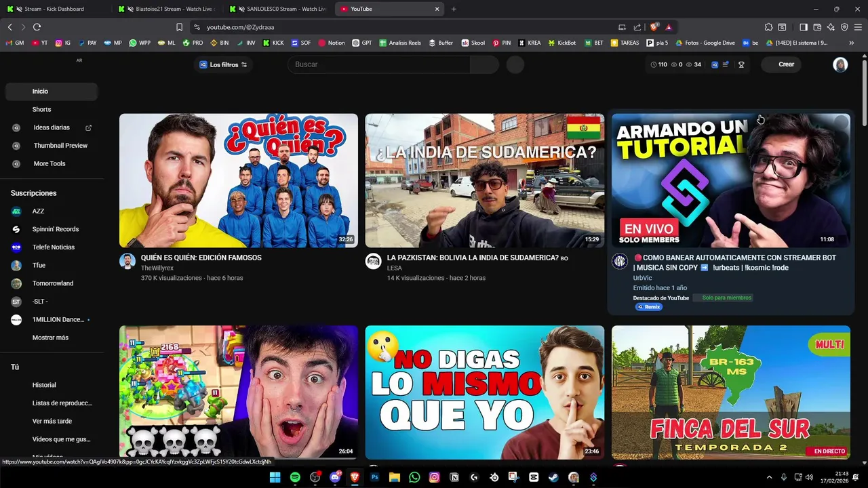This screenshot has width=868, height=488.
Task: Open Historial in the sidebar
Action: (52, 385)
